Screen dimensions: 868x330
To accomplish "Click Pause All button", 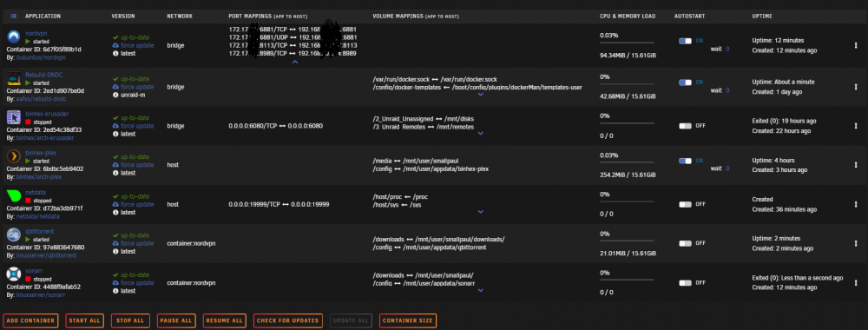I will click(176, 320).
